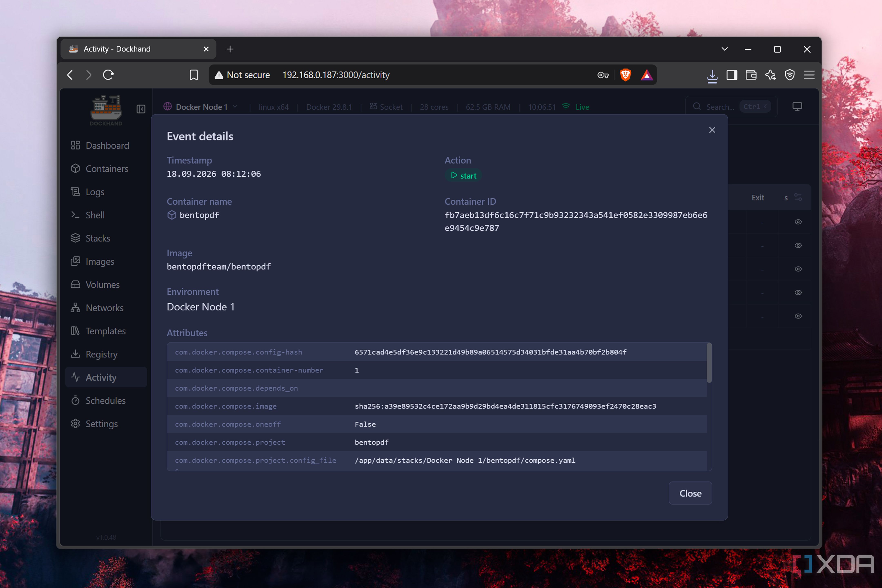Click the browser back arrow
Viewport: 882px width, 588px height.
point(70,75)
